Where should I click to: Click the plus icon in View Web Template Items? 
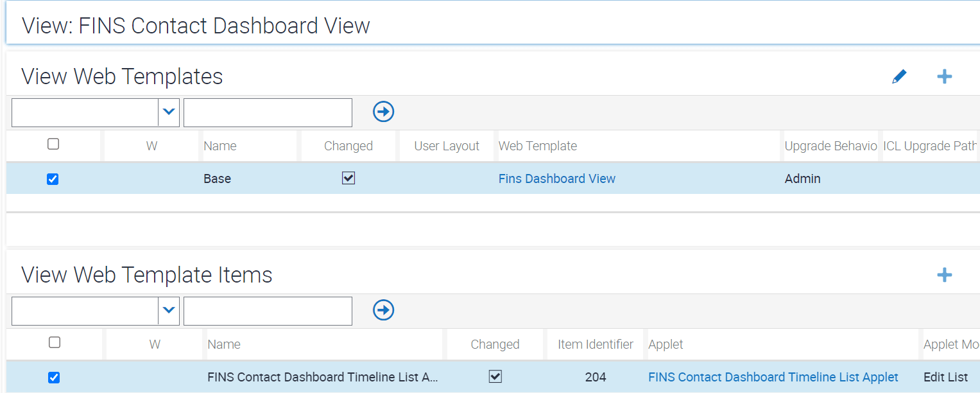(944, 275)
